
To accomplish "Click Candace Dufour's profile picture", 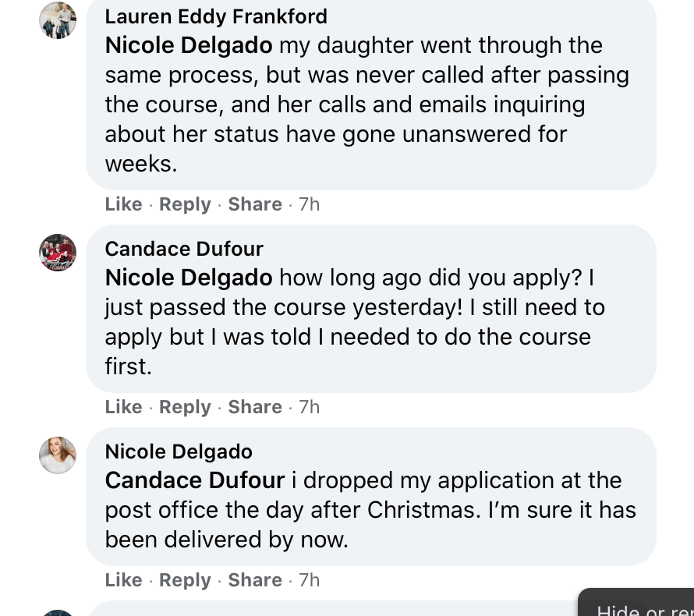I will tap(58, 253).
